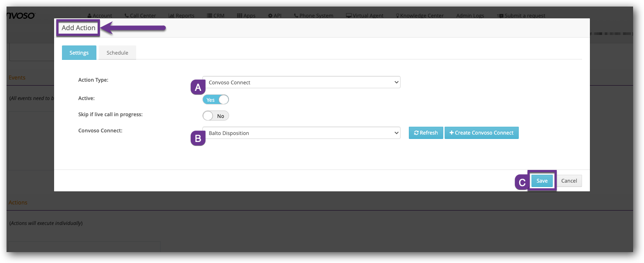Click the Phone System handset icon
Screen dimensions: 644x263
click(296, 16)
